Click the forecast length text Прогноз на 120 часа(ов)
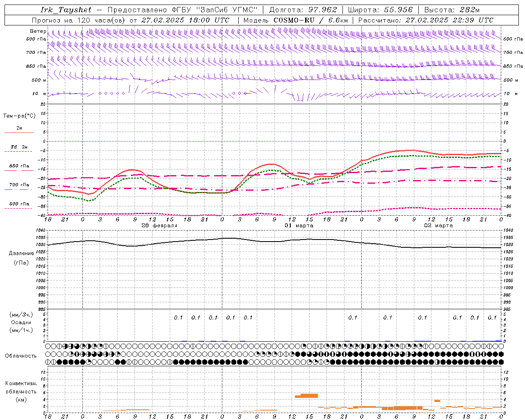 (x=79, y=20)
